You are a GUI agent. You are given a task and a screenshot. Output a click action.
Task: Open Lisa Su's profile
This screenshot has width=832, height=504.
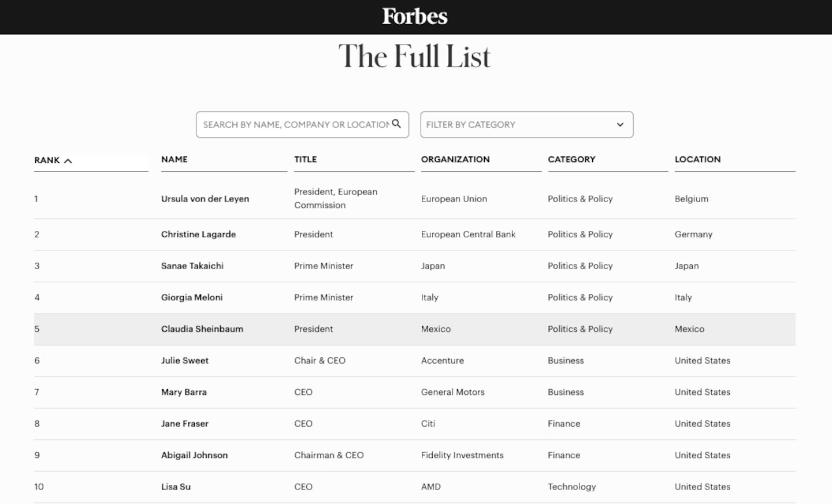tap(176, 487)
